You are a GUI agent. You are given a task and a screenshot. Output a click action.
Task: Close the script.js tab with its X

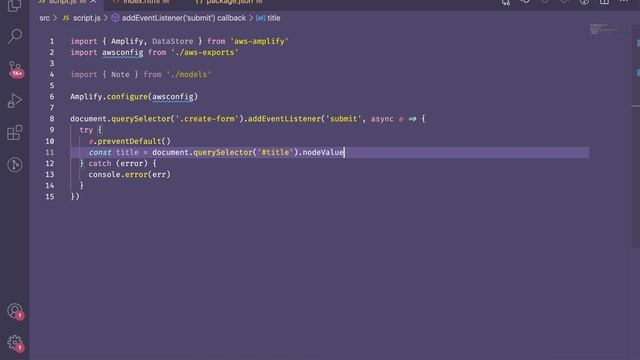coord(93,2)
